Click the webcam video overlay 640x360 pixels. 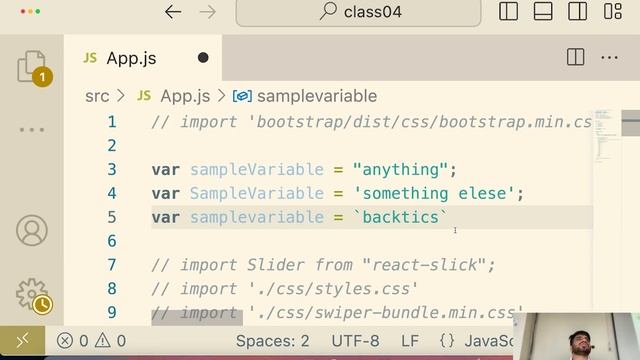point(577,336)
